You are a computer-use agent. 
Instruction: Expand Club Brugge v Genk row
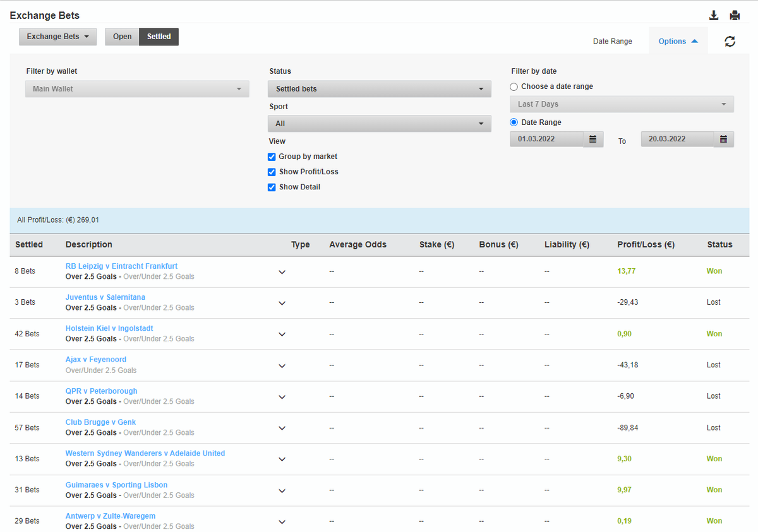[x=282, y=428]
